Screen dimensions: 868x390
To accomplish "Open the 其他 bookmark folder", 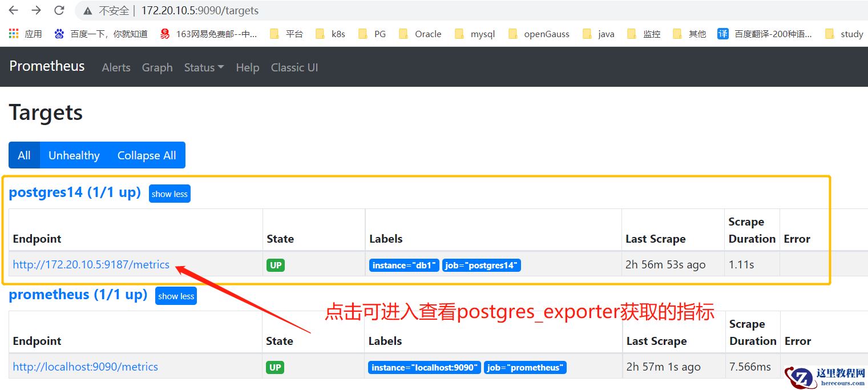I will click(x=689, y=34).
